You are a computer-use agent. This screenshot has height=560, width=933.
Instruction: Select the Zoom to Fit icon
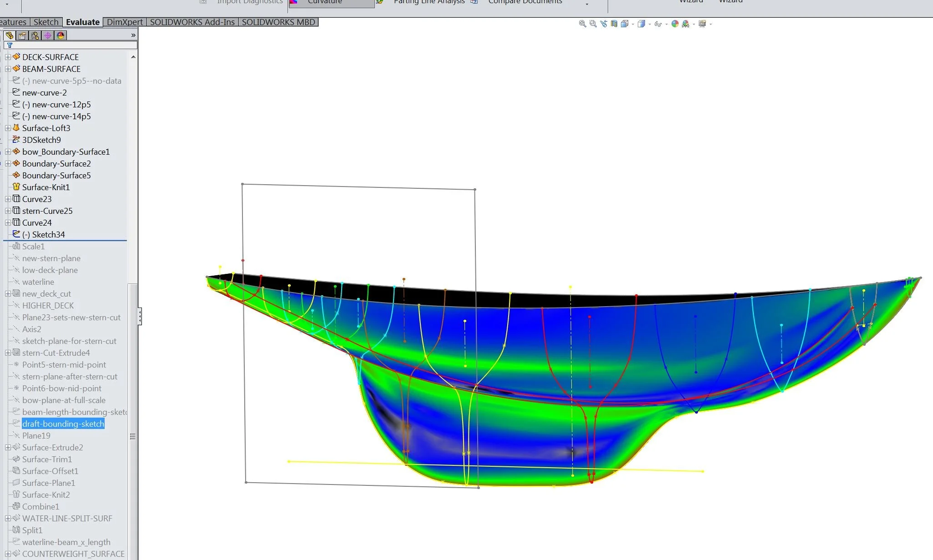582,23
